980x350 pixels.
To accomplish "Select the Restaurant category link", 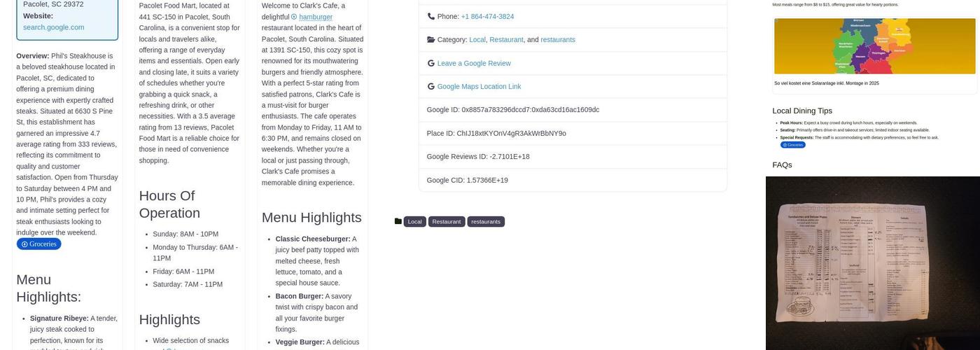I will [x=506, y=40].
